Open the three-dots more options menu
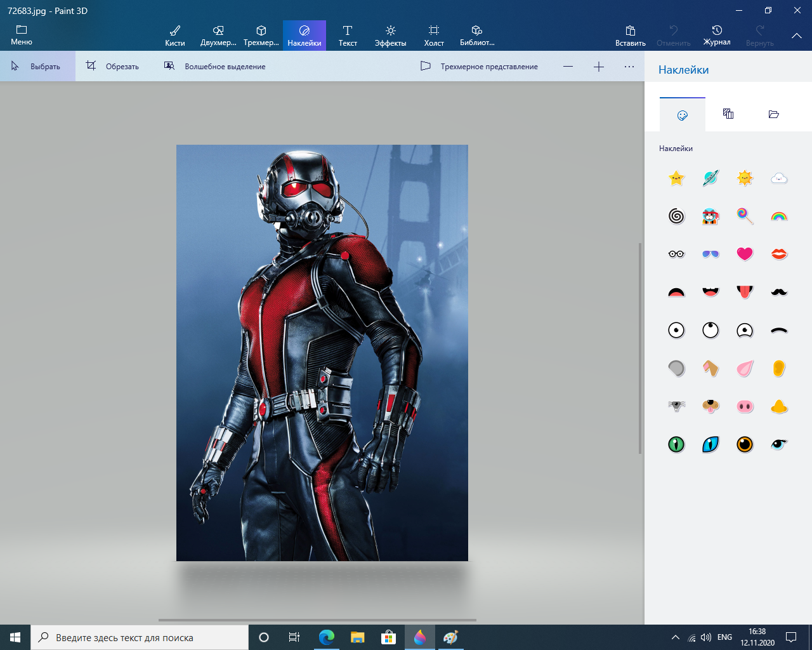 (x=629, y=66)
